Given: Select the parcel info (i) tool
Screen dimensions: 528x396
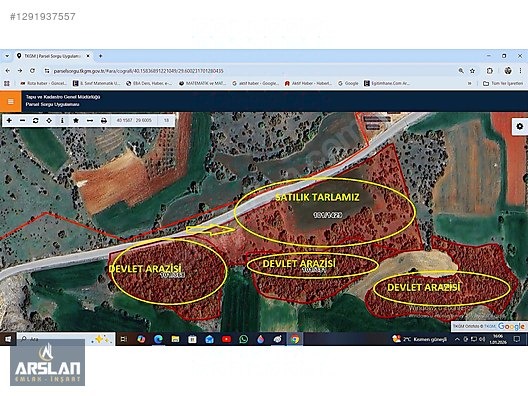Looking at the screenshot, I should point(62,121).
